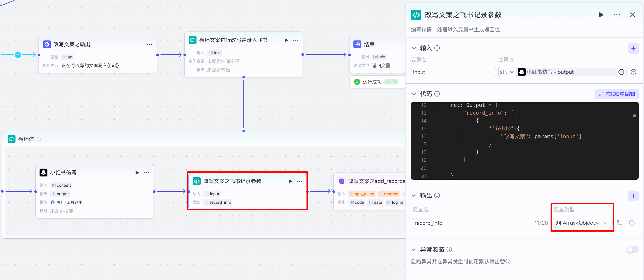Image resolution: width=644 pixels, height=280 pixels.
Task: Open 改写文案之输出 node options menu
Action: [150, 44]
